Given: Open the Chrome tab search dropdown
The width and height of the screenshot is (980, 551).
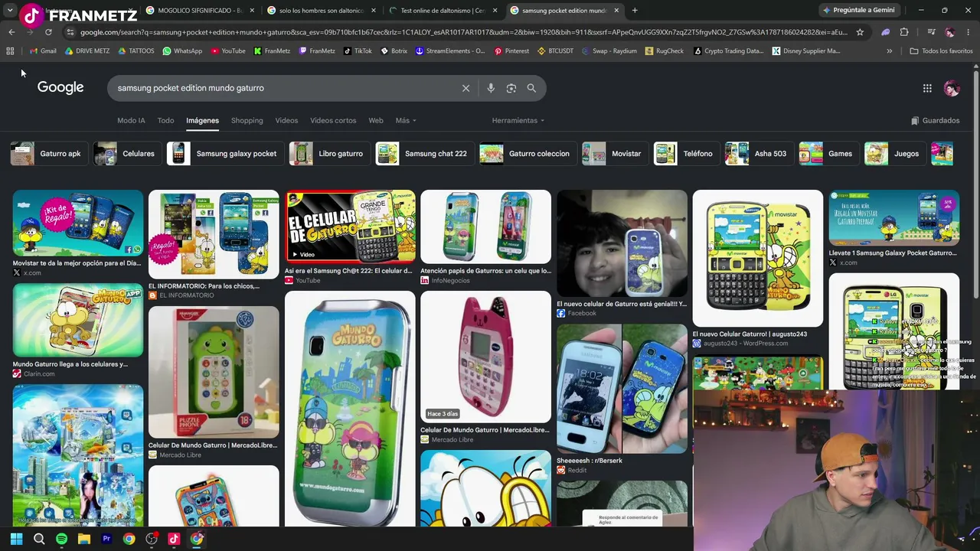Looking at the screenshot, I should click(10, 11).
